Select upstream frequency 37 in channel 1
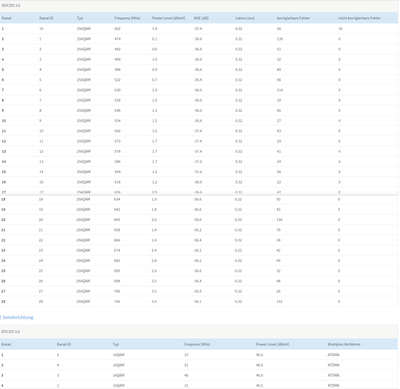The image size is (400, 389). 186,355
